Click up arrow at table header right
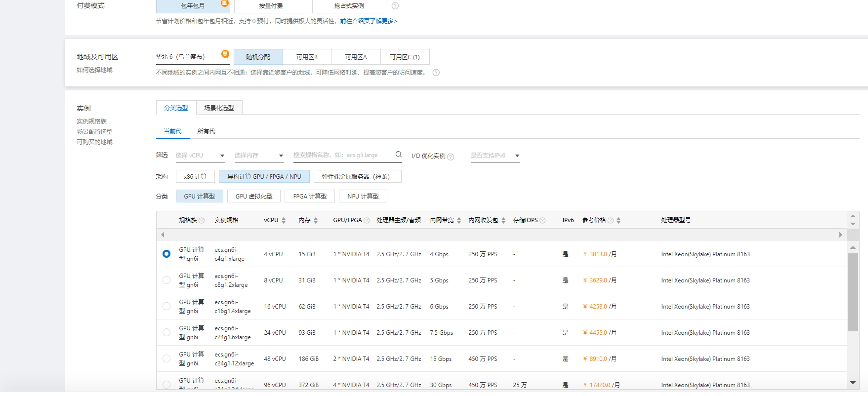This screenshot has width=868, height=396. 853,216
